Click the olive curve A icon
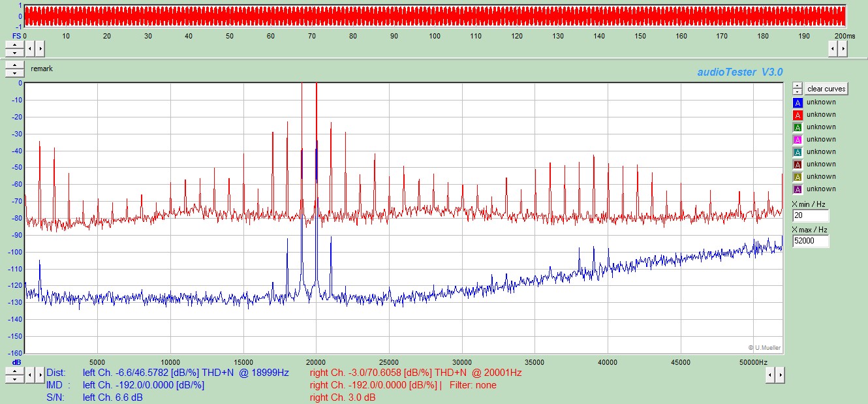 coord(798,177)
